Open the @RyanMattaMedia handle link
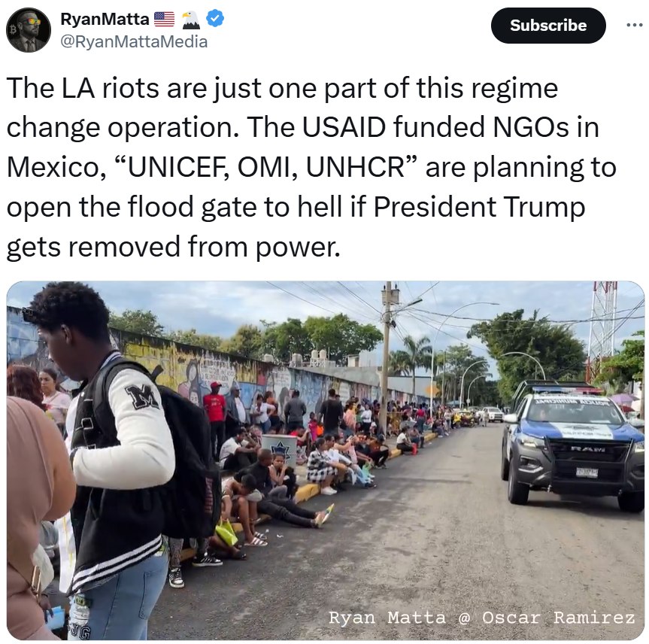The image size is (649, 644). (x=134, y=42)
